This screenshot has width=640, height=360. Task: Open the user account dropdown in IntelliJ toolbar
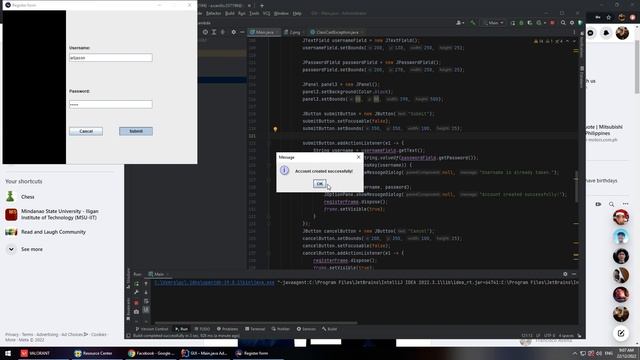coord(460,23)
